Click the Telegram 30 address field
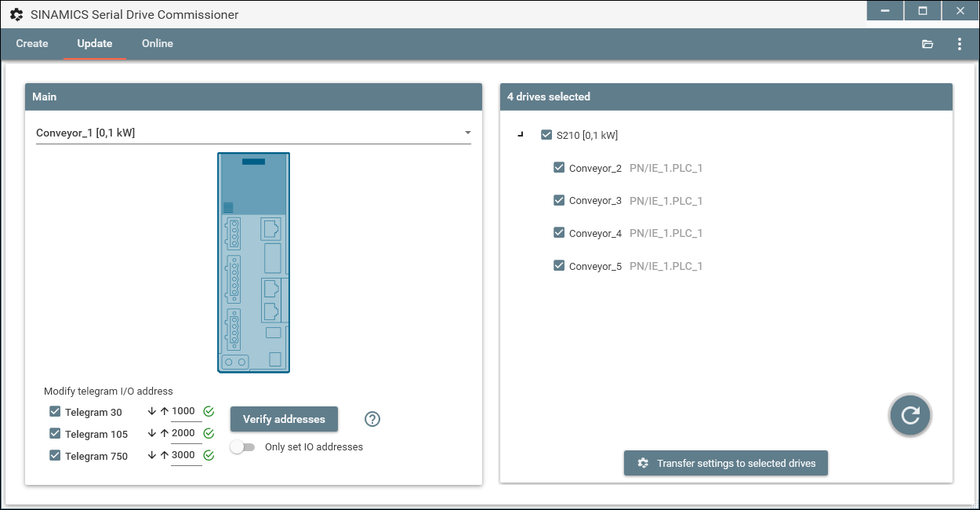The width and height of the screenshot is (980, 510). tap(186, 412)
